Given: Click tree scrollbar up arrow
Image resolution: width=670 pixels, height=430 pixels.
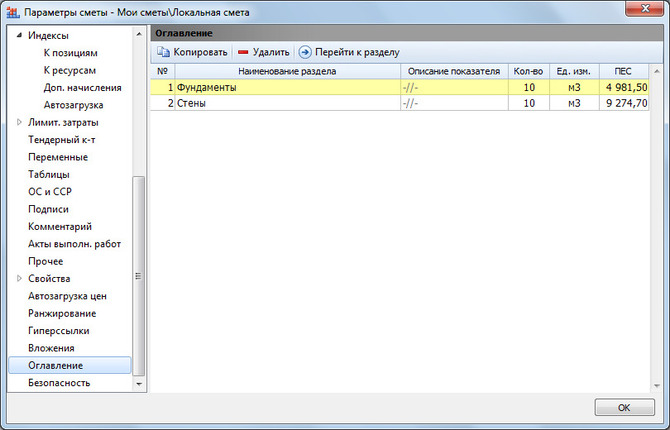Looking at the screenshot, I should tap(139, 33).
